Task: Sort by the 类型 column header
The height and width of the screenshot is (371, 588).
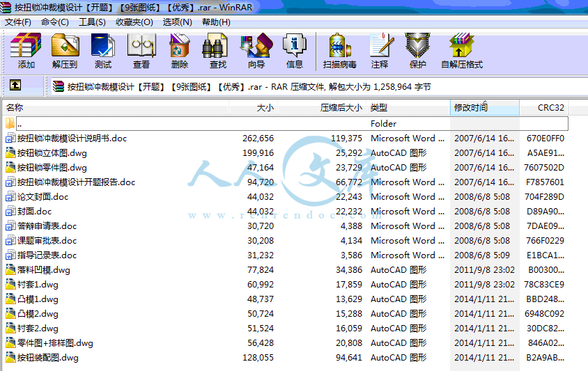Action: tap(409, 108)
